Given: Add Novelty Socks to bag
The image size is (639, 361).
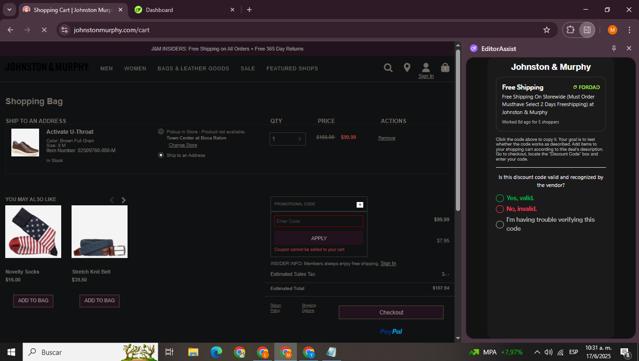Looking at the screenshot, I should pyautogui.click(x=33, y=301).
